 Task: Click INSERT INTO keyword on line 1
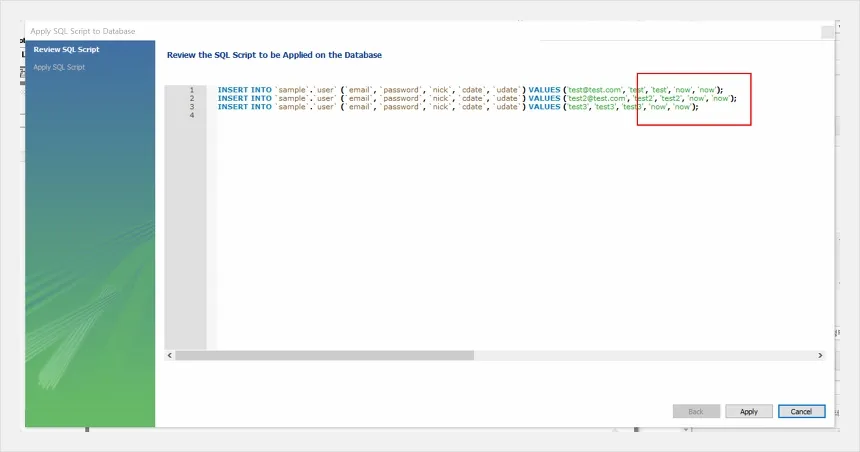point(245,90)
